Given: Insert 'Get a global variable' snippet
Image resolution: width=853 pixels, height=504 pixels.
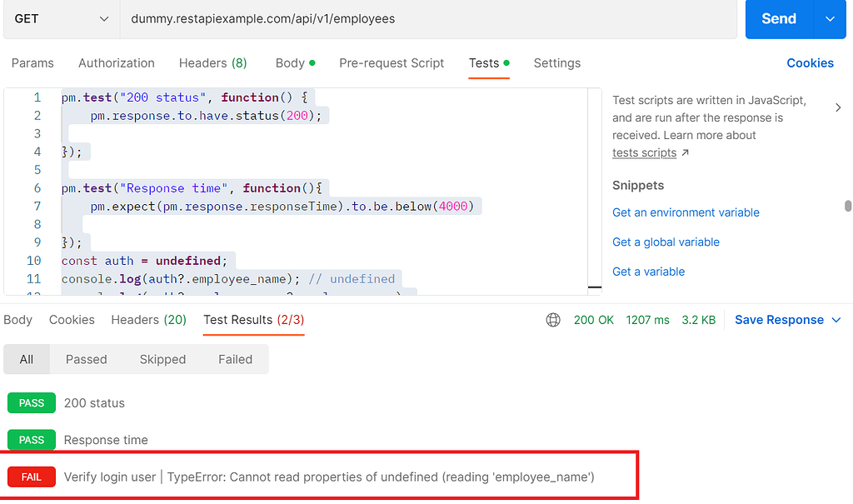Looking at the screenshot, I should (666, 242).
